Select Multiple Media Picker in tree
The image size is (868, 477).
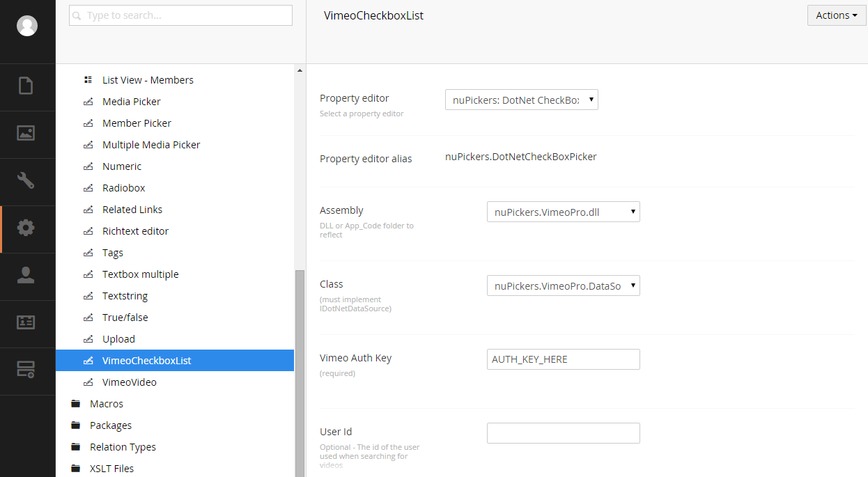(151, 145)
